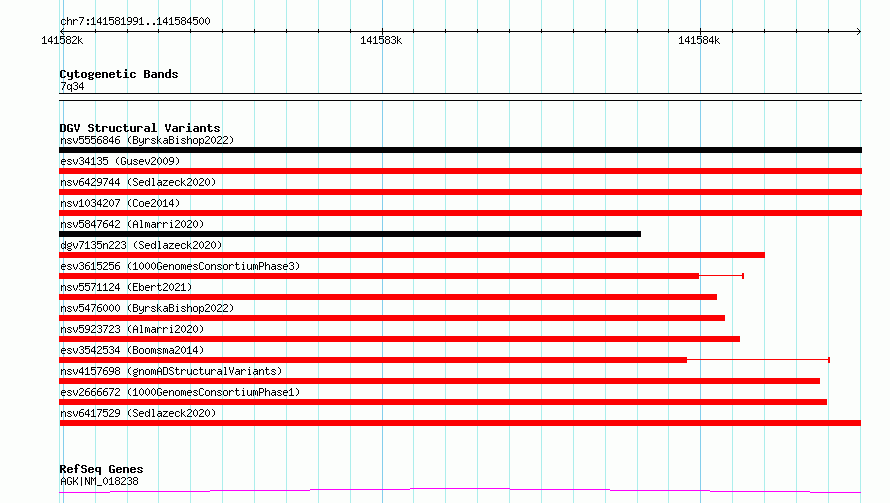Click the DGV Structural Variants track heading
The width and height of the screenshot is (890, 503).
[x=140, y=128]
